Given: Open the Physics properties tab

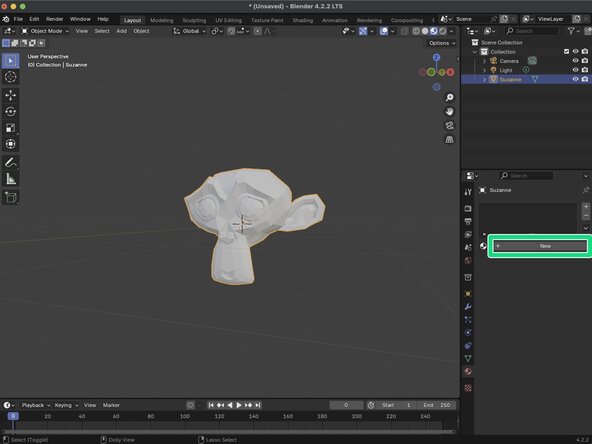Looking at the screenshot, I should [x=468, y=333].
